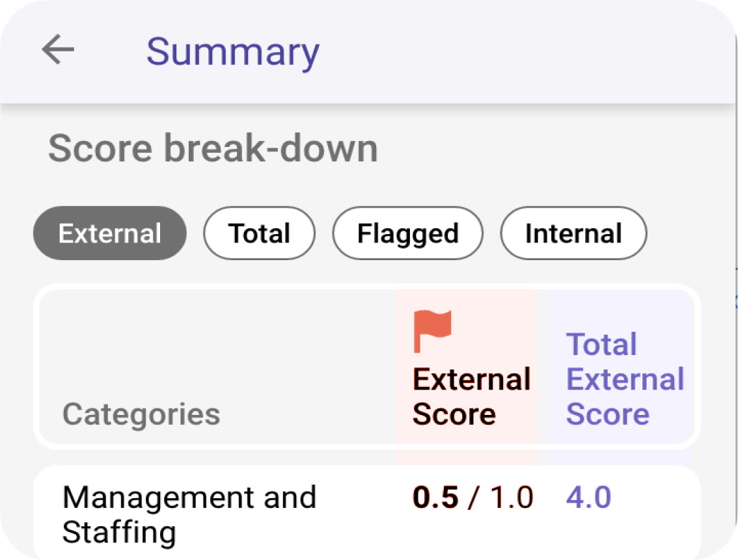Enable the Flagged filter
This screenshot has width=738, height=560.
[x=407, y=233]
